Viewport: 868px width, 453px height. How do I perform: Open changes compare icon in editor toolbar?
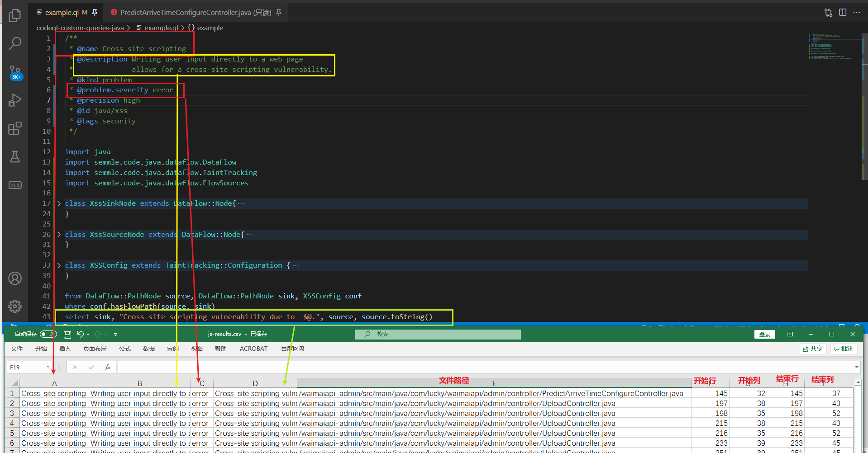click(828, 13)
